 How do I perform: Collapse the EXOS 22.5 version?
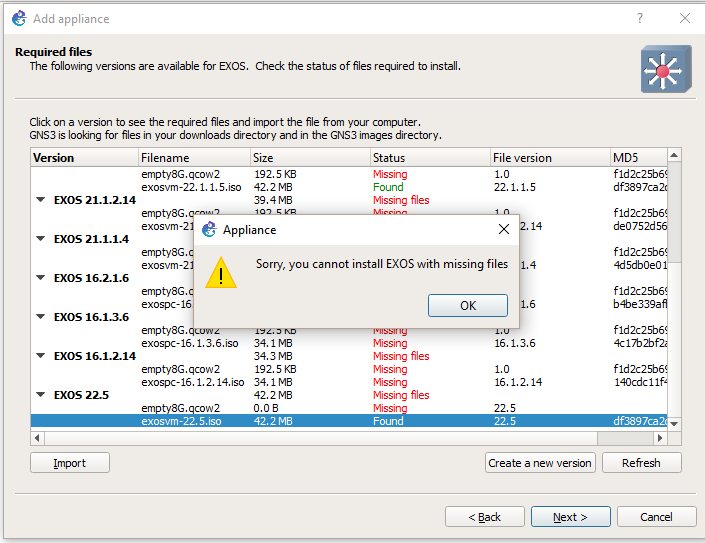click(x=41, y=395)
